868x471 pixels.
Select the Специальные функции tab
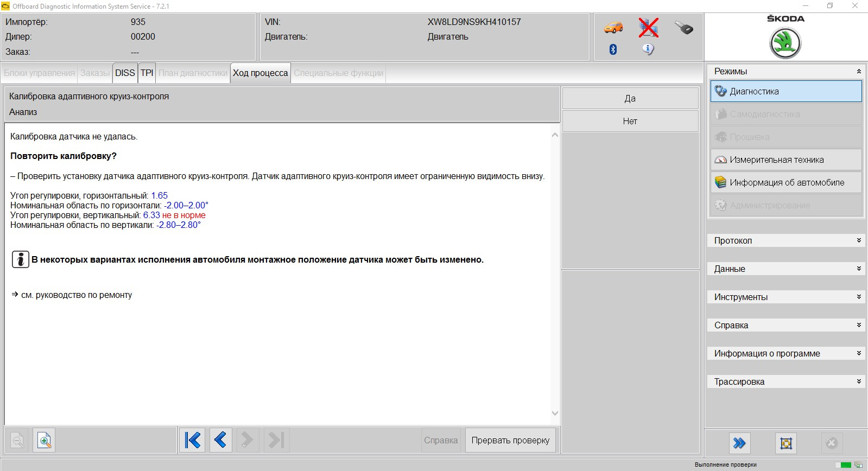pyautogui.click(x=339, y=73)
